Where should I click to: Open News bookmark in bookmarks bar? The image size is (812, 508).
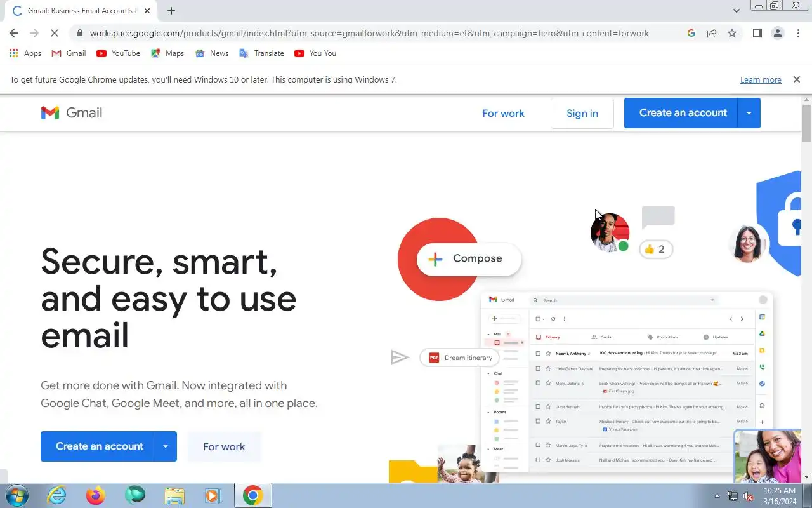[212, 53]
